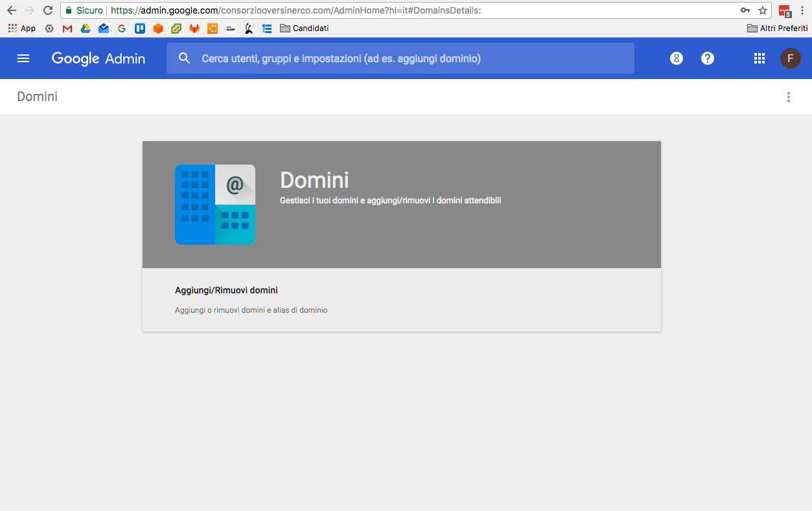Click the Domini card heading

point(314,179)
